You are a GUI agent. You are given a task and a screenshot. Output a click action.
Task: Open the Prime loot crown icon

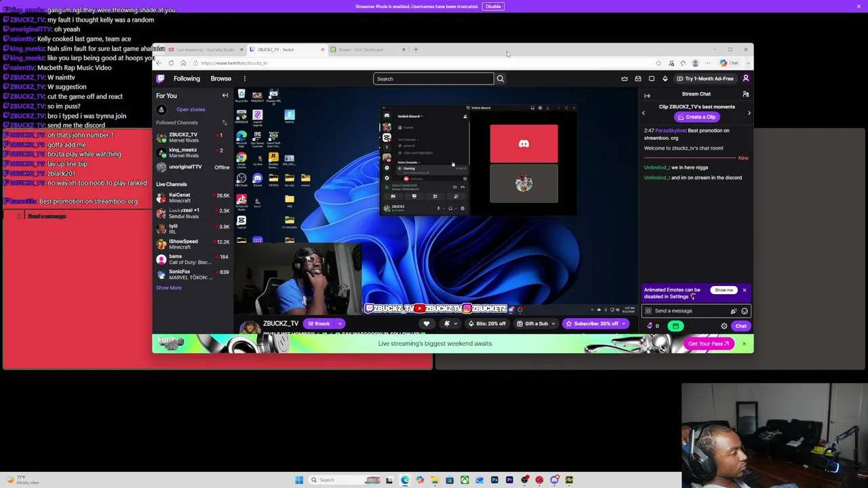(x=625, y=79)
